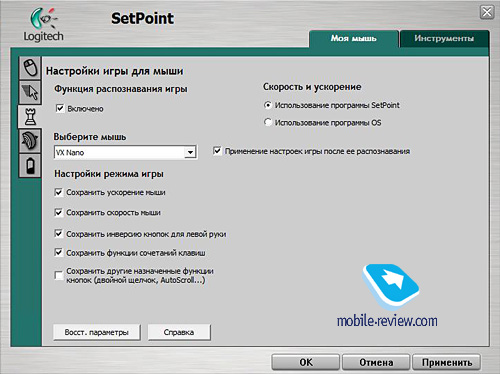Select Использование программы OS radio button
This screenshot has width=500, height=374.
pos(268,122)
